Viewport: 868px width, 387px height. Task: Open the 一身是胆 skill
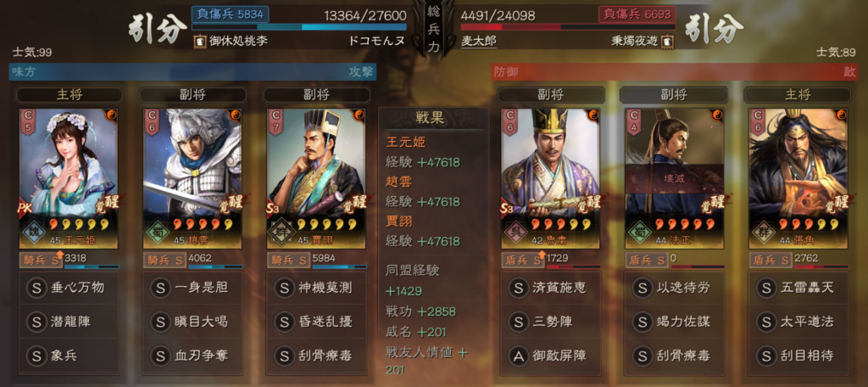192,288
